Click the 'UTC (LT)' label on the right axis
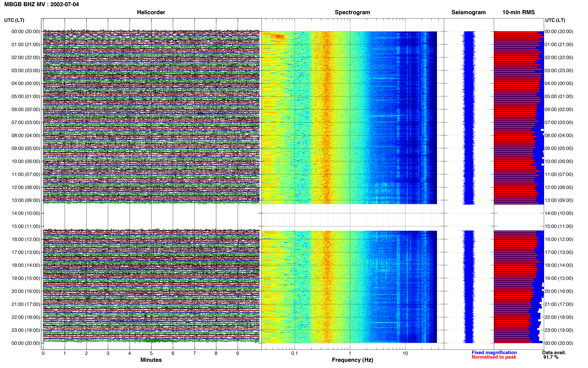588x368 pixels. (x=555, y=20)
